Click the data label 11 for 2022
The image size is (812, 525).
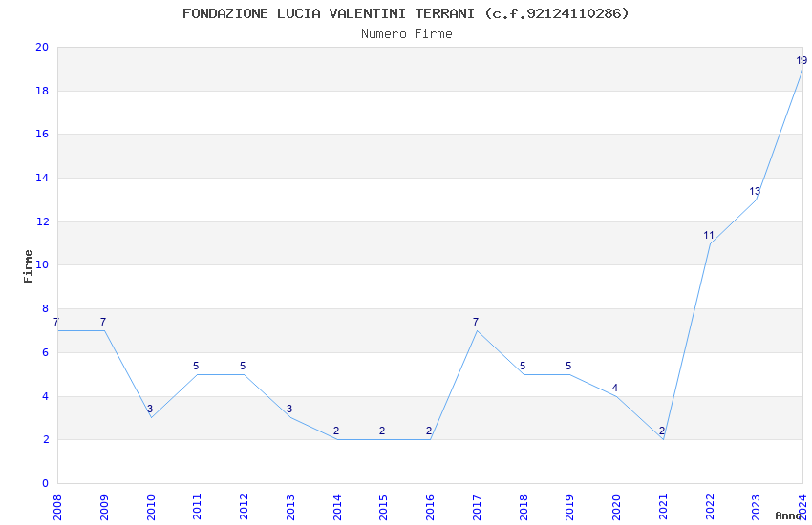click(709, 236)
